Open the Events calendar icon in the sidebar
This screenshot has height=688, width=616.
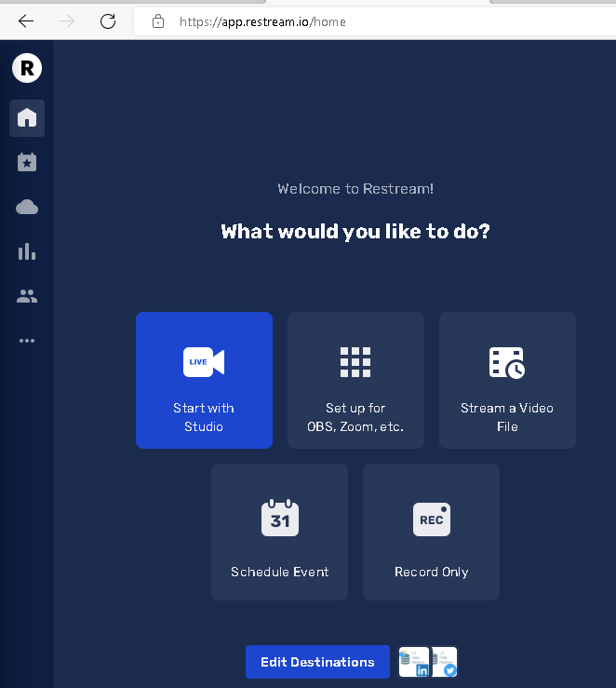tap(27, 162)
